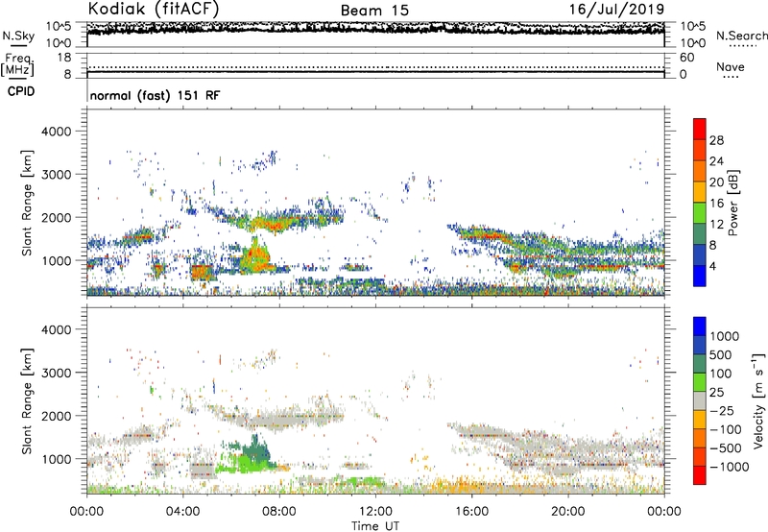Click the noise trace in the N.Sky strip
This screenshot has width=768, height=532.
(375, 29)
